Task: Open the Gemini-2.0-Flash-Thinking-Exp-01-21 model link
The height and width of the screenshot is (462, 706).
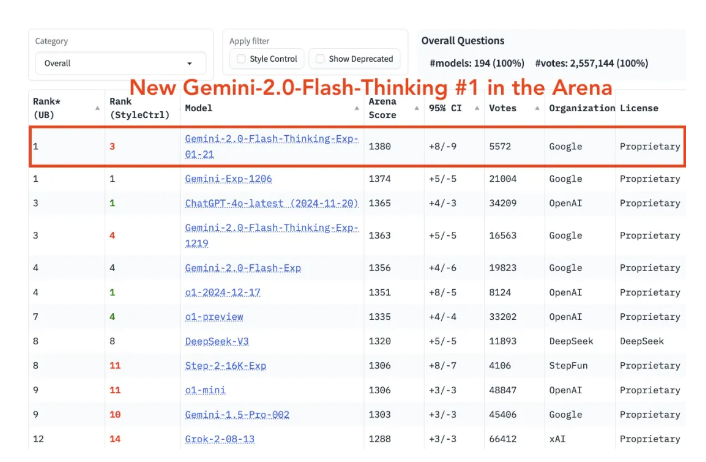Action: [x=270, y=146]
